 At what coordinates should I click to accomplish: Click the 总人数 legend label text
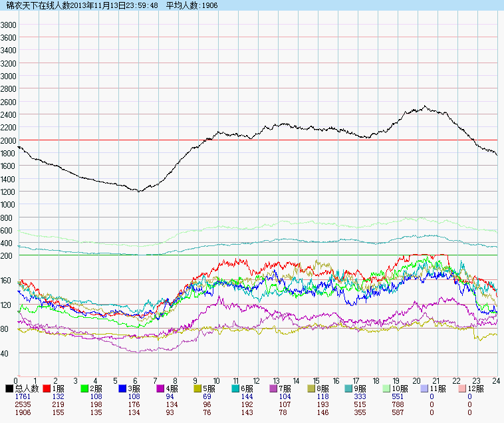tap(26, 388)
